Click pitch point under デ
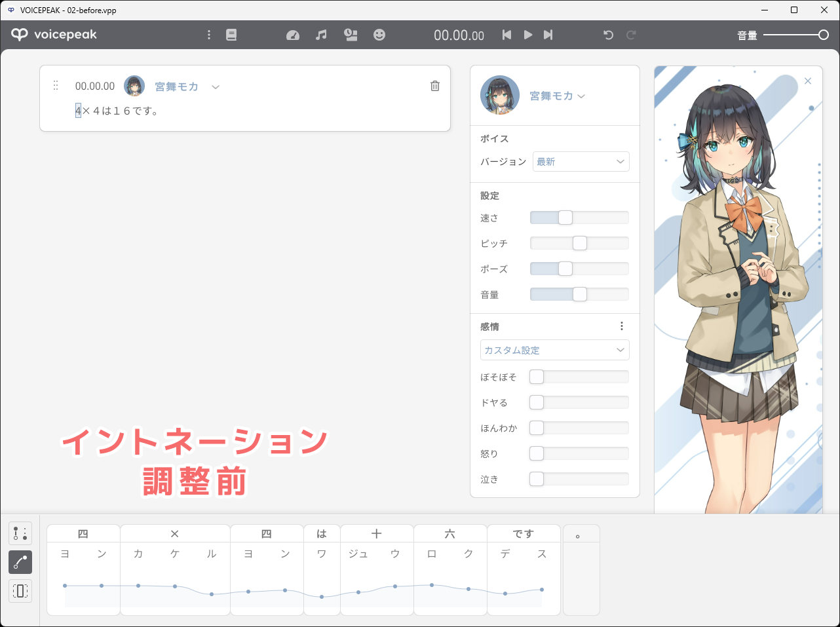This screenshot has height=627, width=840. click(x=505, y=594)
